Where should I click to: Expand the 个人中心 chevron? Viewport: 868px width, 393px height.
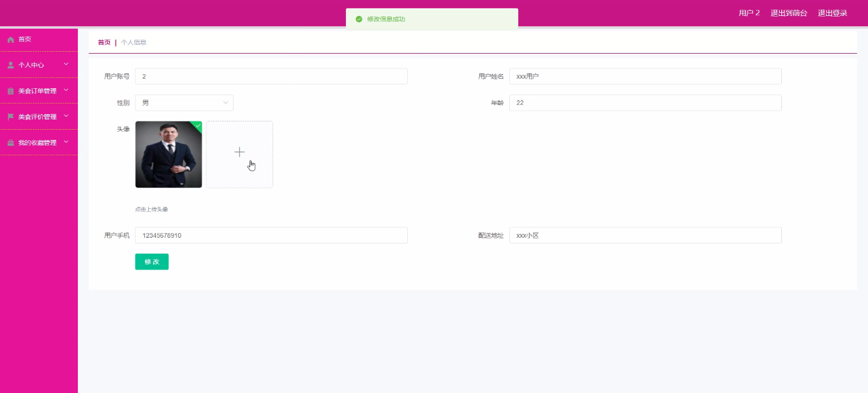pyautogui.click(x=66, y=65)
